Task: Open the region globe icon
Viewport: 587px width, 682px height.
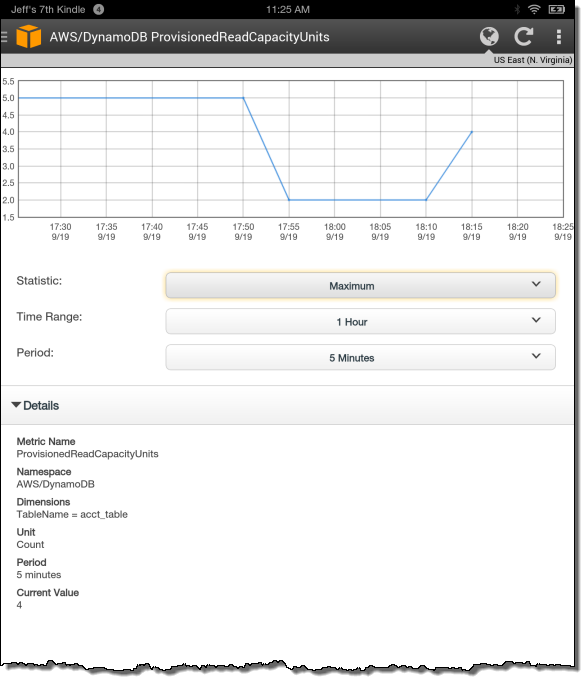Action: coord(489,37)
